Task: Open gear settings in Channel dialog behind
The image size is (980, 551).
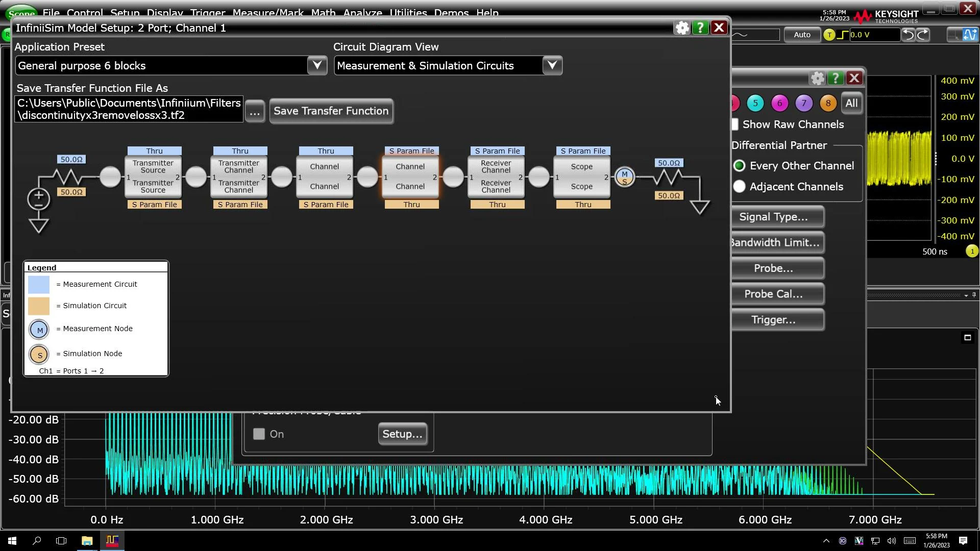Action: pos(818,78)
